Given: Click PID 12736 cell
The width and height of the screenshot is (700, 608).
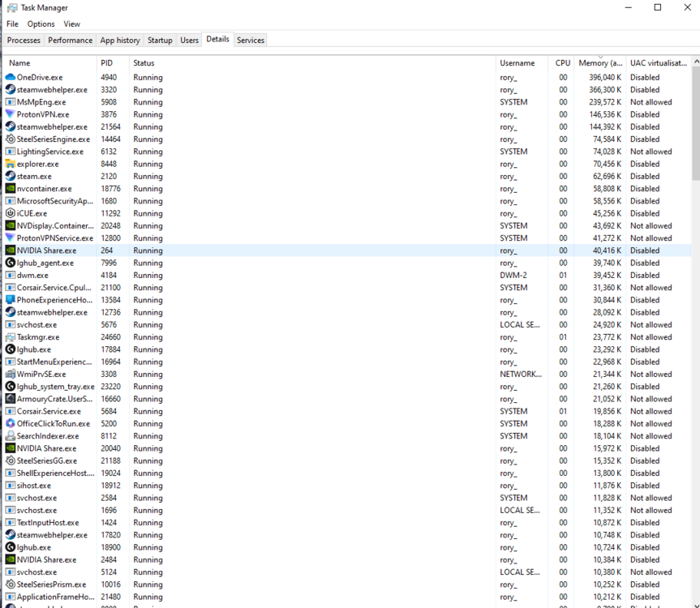Looking at the screenshot, I should point(110,312).
